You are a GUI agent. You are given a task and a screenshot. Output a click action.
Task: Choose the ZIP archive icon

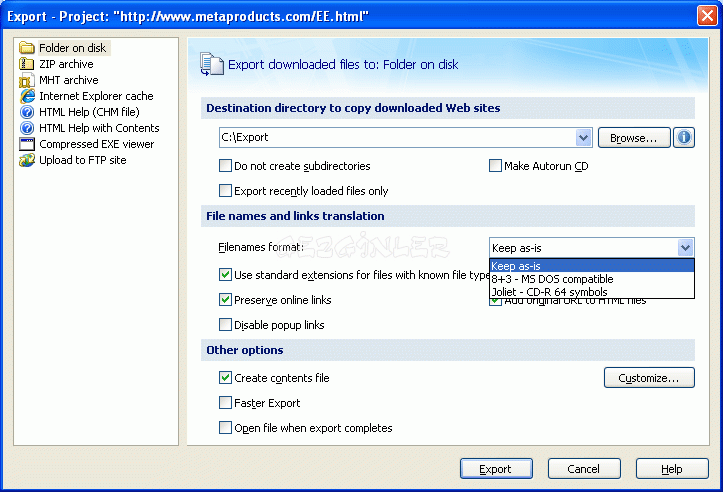click(x=27, y=64)
